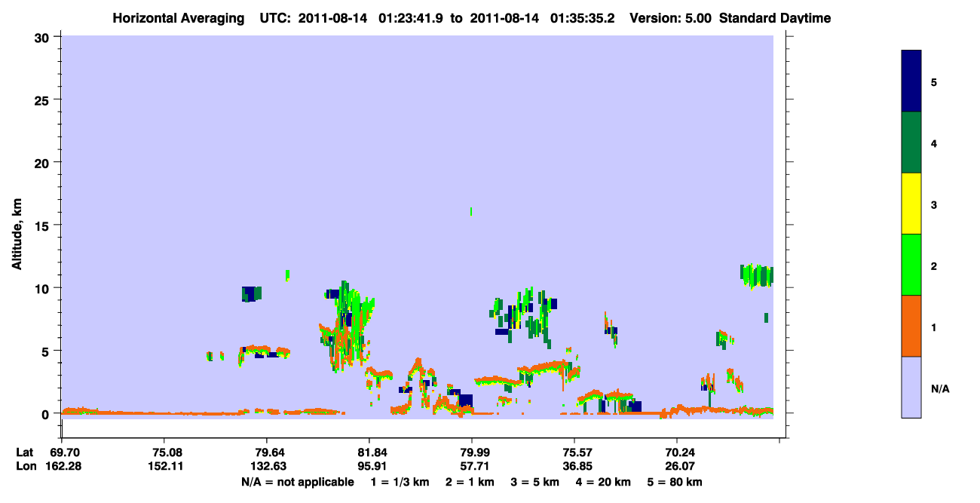Click the yellow level 3 swatch
The width and height of the screenshot is (980, 503).
click(x=911, y=204)
